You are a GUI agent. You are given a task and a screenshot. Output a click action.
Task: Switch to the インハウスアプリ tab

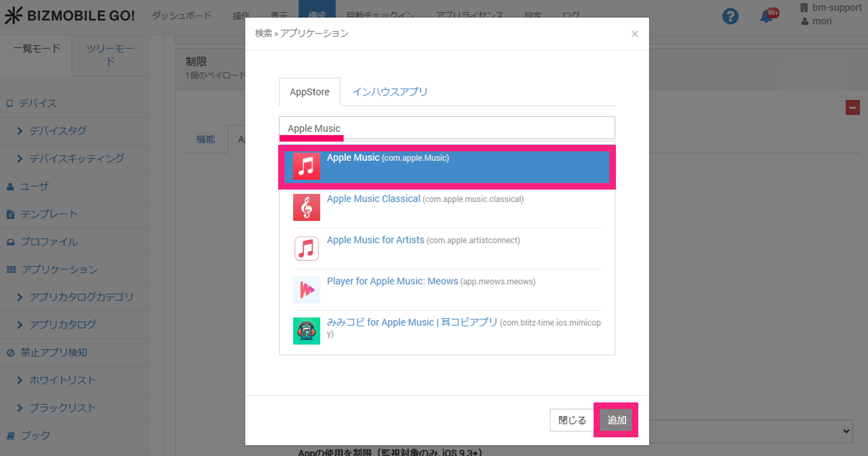[x=390, y=92]
